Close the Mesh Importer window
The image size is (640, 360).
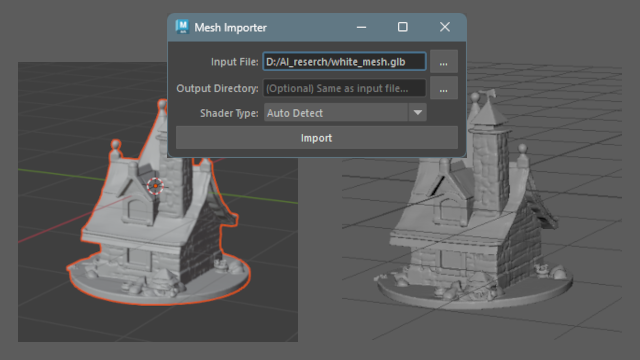[445, 27]
